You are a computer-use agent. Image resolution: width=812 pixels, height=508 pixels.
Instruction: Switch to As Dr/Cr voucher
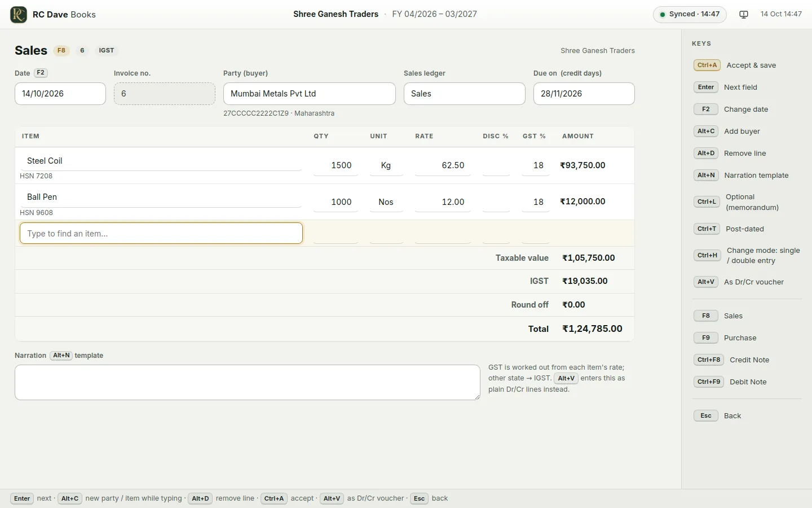tap(748, 282)
